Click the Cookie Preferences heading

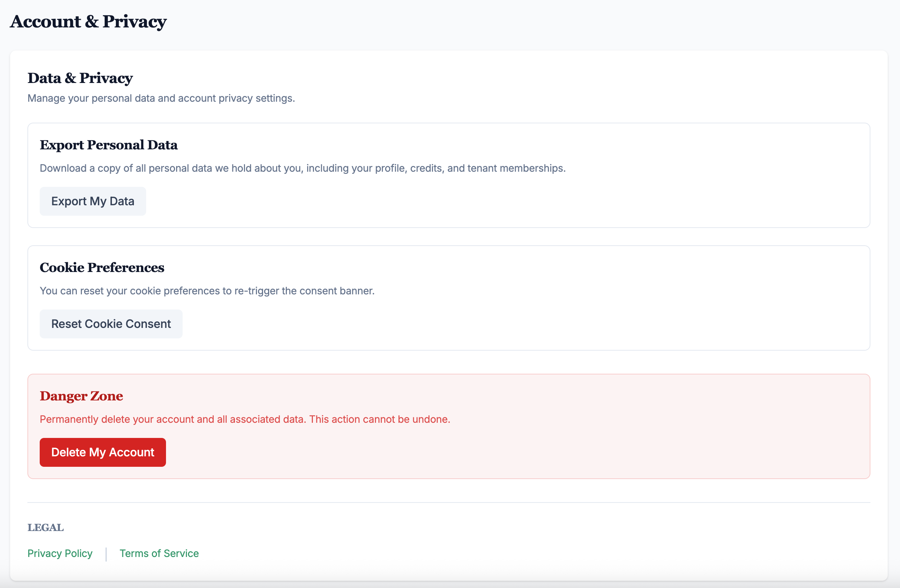pyautogui.click(x=102, y=267)
